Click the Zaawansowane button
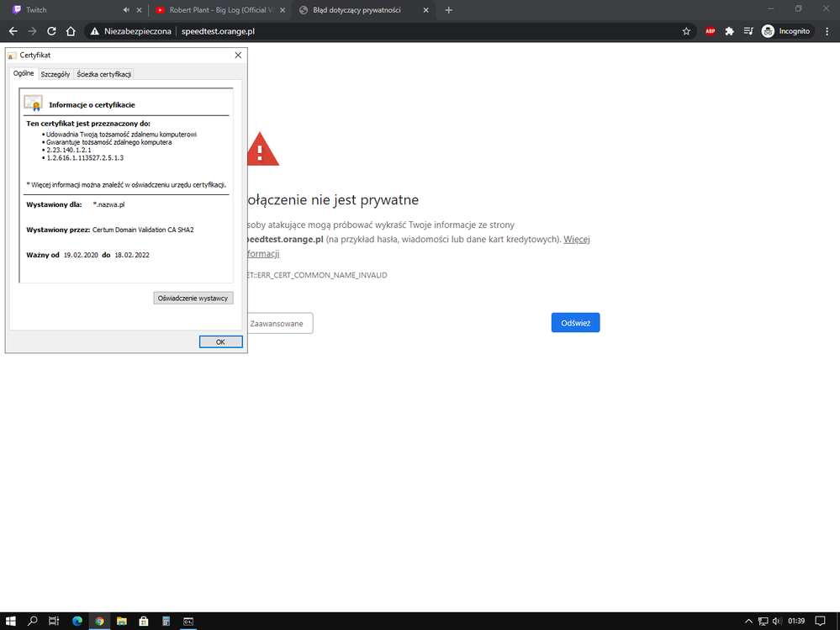Viewport: 840px width, 630px height. coord(278,323)
